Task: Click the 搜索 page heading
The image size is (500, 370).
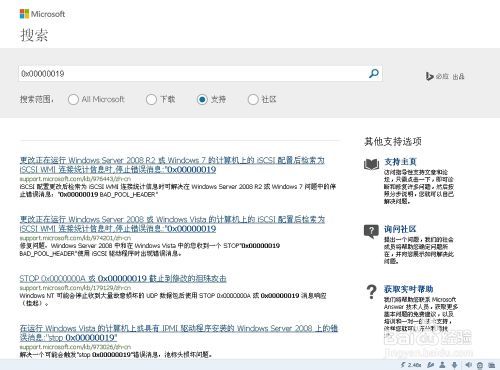Action: click(34, 35)
